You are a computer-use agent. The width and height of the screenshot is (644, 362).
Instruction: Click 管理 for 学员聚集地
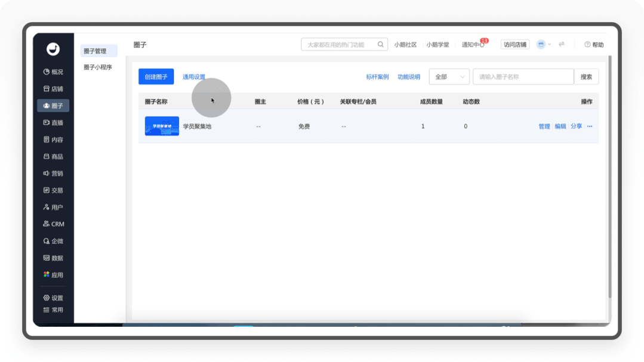pos(544,126)
